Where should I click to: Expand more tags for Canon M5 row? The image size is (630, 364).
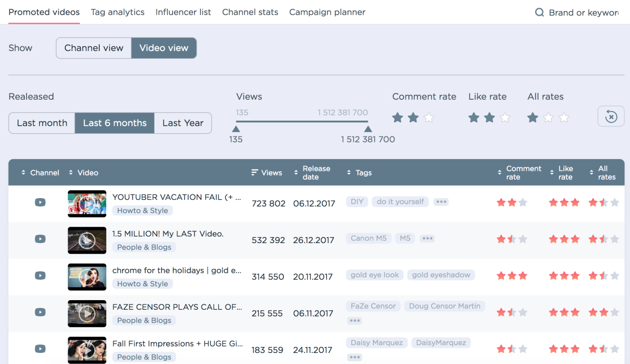[x=428, y=239]
